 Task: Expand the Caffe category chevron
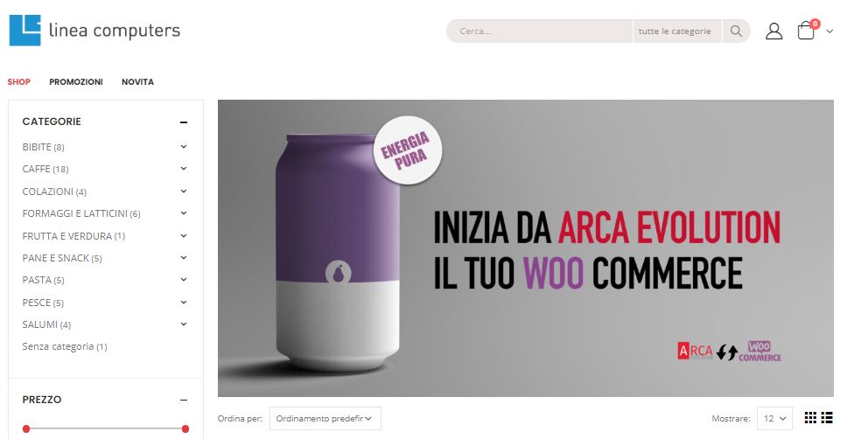coord(184,169)
